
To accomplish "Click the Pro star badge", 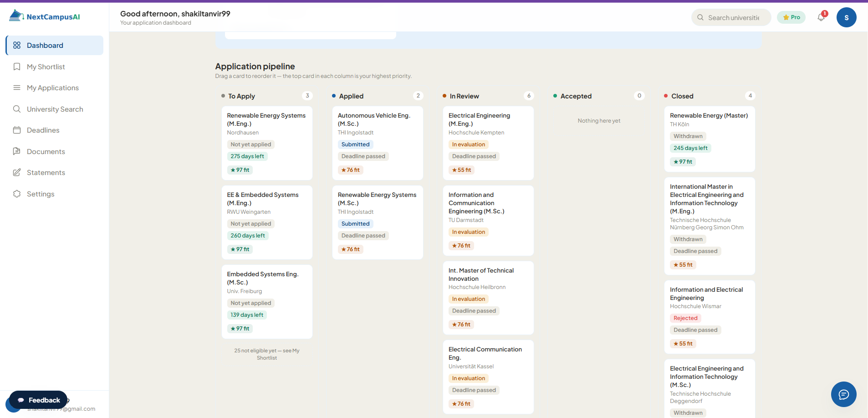I will 791,17.
